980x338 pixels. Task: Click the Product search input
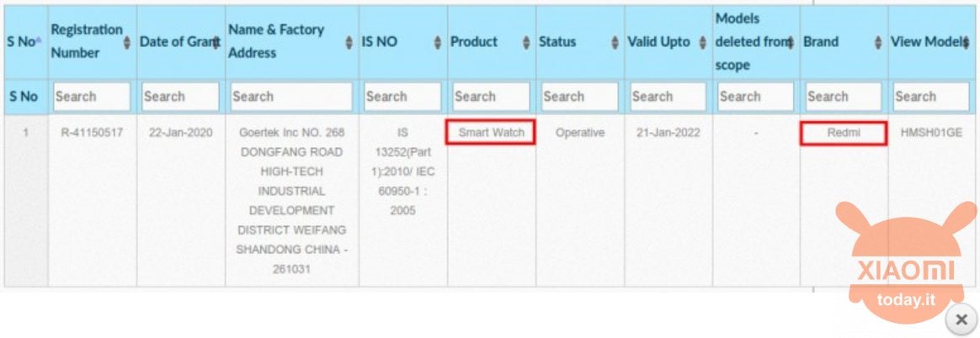[x=491, y=97]
